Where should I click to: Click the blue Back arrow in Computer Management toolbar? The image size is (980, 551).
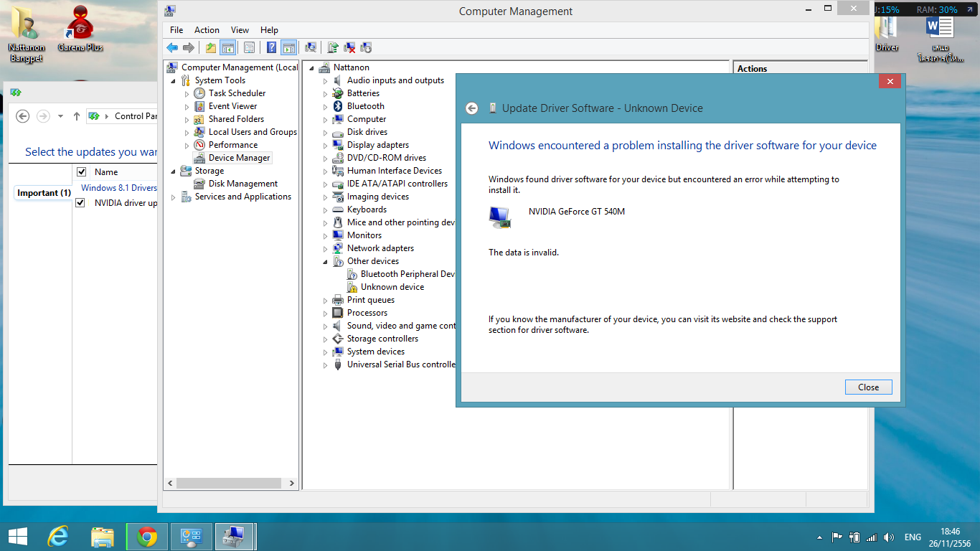(172, 47)
